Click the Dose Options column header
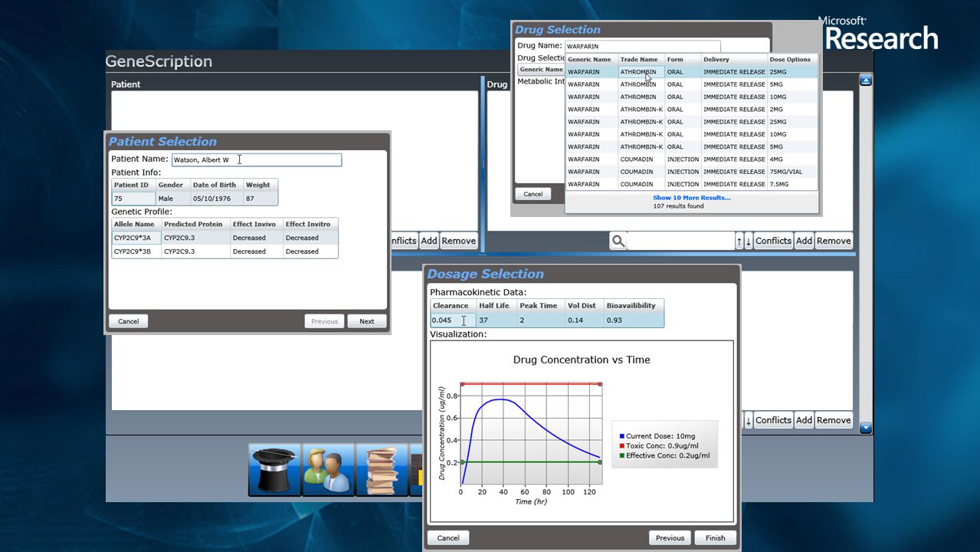 click(x=792, y=59)
